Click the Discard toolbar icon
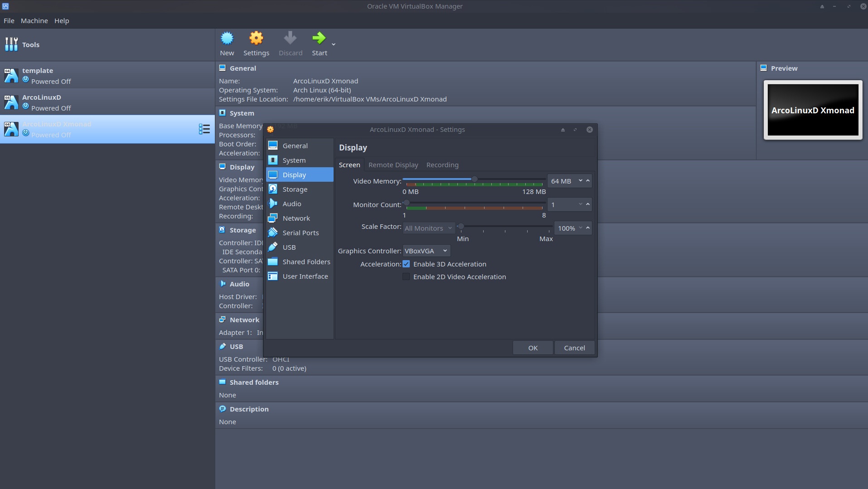 pyautogui.click(x=290, y=43)
